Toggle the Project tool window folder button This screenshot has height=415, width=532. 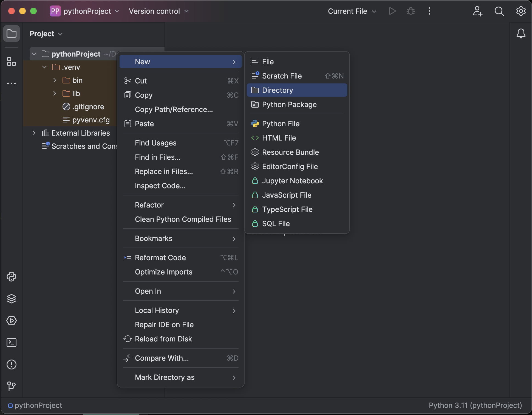12,33
